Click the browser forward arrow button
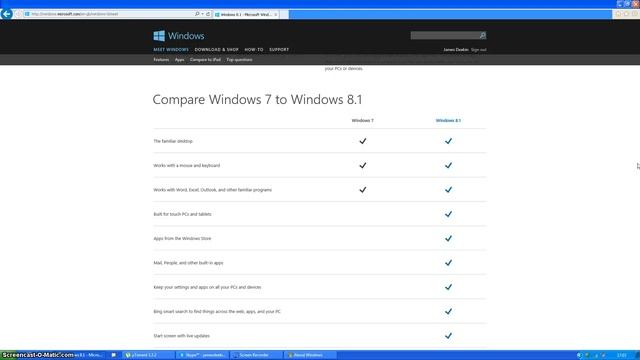Image resolution: width=640 pixels, height=360 pixels. pyautogui.click(x=18, y=14)
